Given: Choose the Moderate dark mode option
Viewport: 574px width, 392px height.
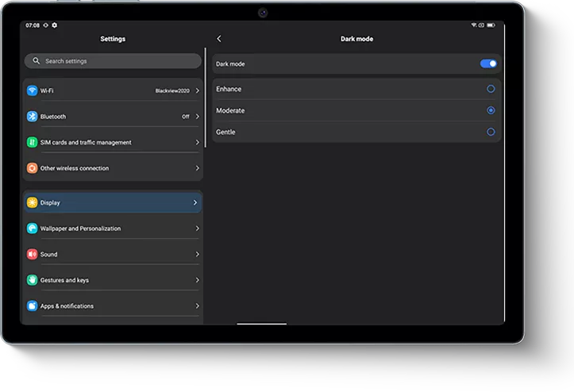Looking at the screenshot, I should pyautogui.click(x=491, y=110).
